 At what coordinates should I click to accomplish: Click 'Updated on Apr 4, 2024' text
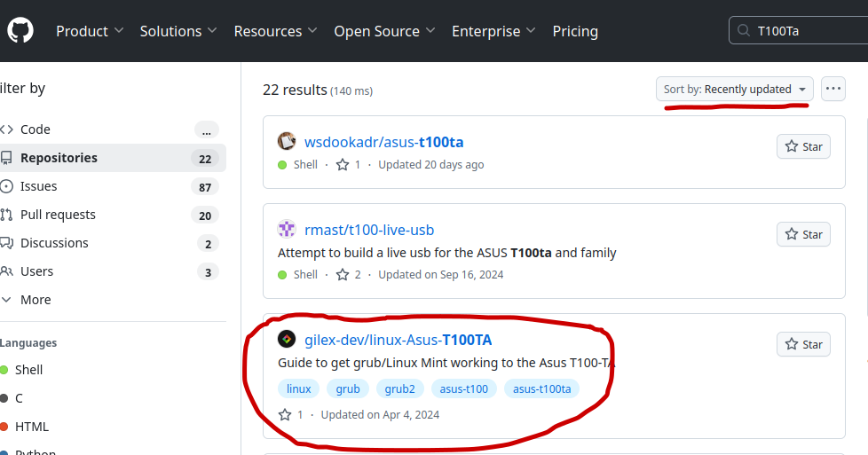pyautogui.click(x=380, y=414)
